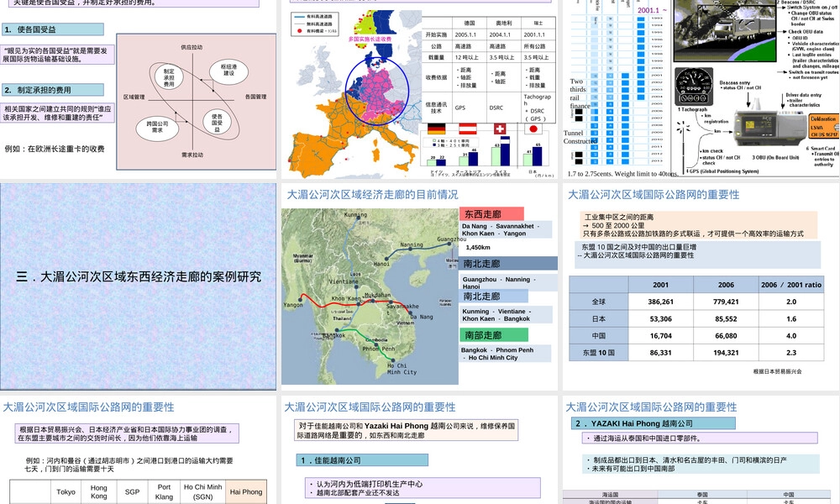Select table cell 194,321
This screenshot has height=504, width=840.
click(x=726, y=353)
